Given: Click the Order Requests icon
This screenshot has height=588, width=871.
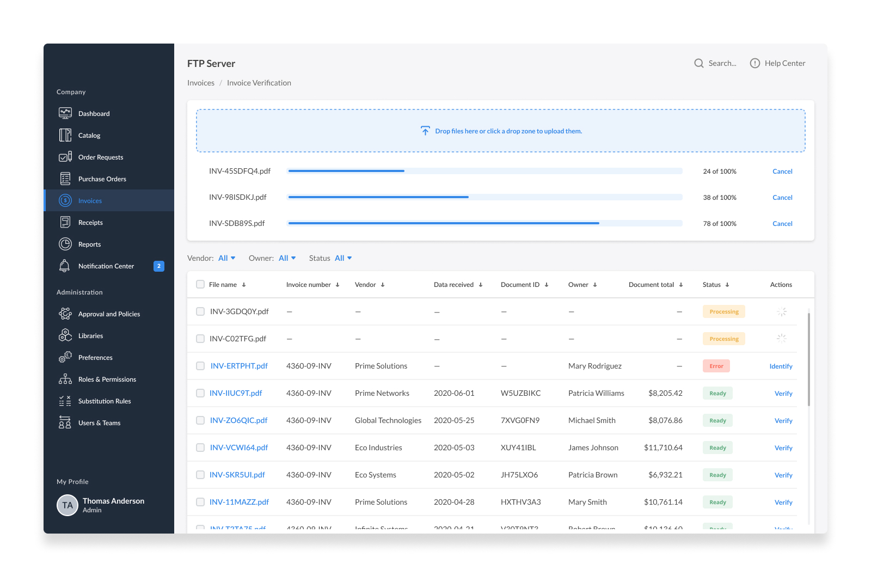Looking at the screenshot, I should tap(65, 157).
